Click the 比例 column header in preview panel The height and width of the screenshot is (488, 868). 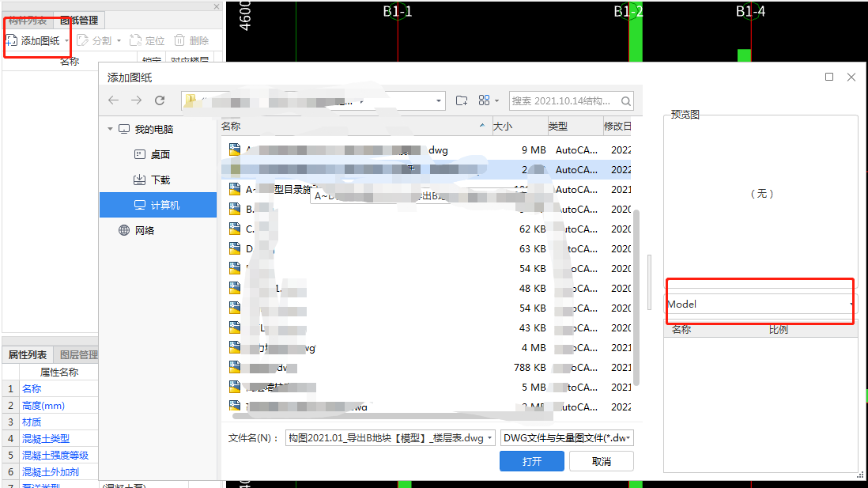pyautogui.click(x=779, y=330)
